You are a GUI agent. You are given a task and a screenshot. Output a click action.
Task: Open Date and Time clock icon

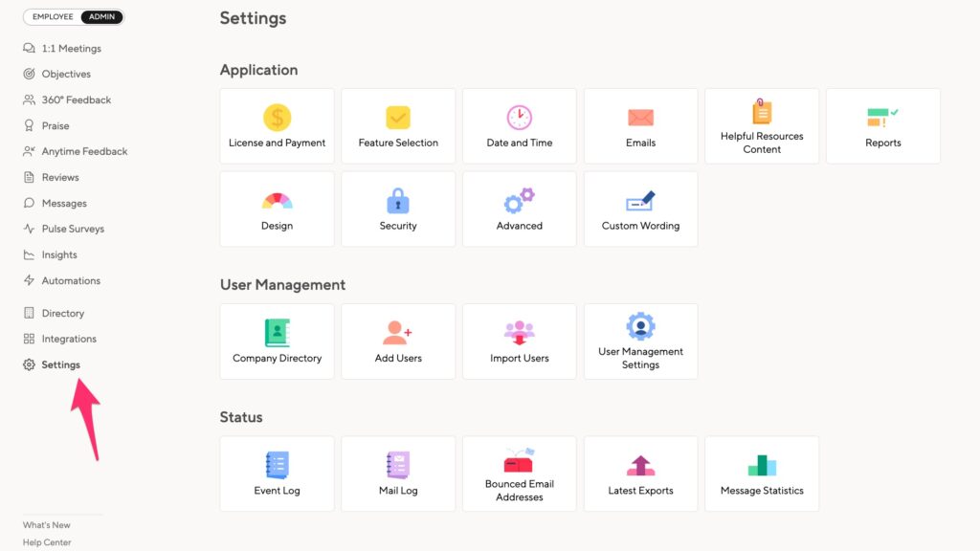click(520, 118)
